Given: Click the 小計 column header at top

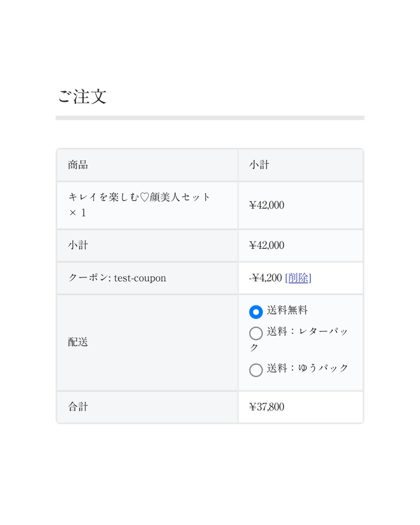Looking at the screenshot, I should click(259, 165).
